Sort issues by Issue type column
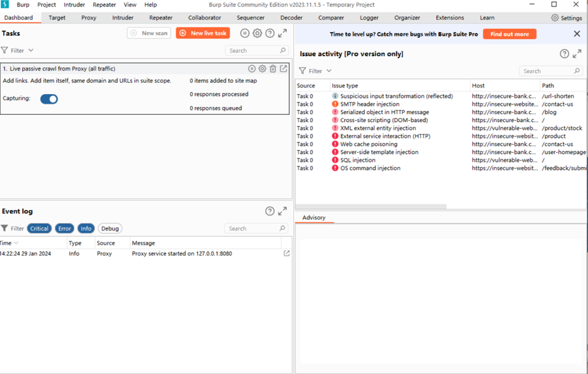This screenshot has height=374, width=588. 400,86
